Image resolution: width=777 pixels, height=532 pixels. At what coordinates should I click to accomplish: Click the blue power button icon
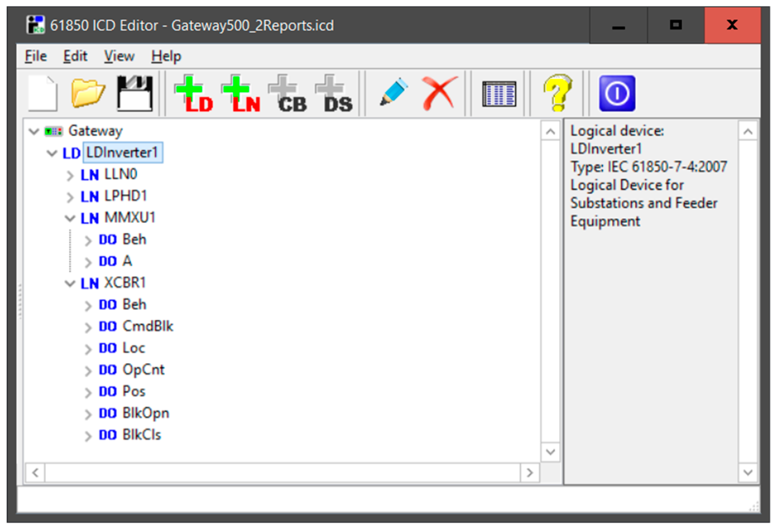617,93
